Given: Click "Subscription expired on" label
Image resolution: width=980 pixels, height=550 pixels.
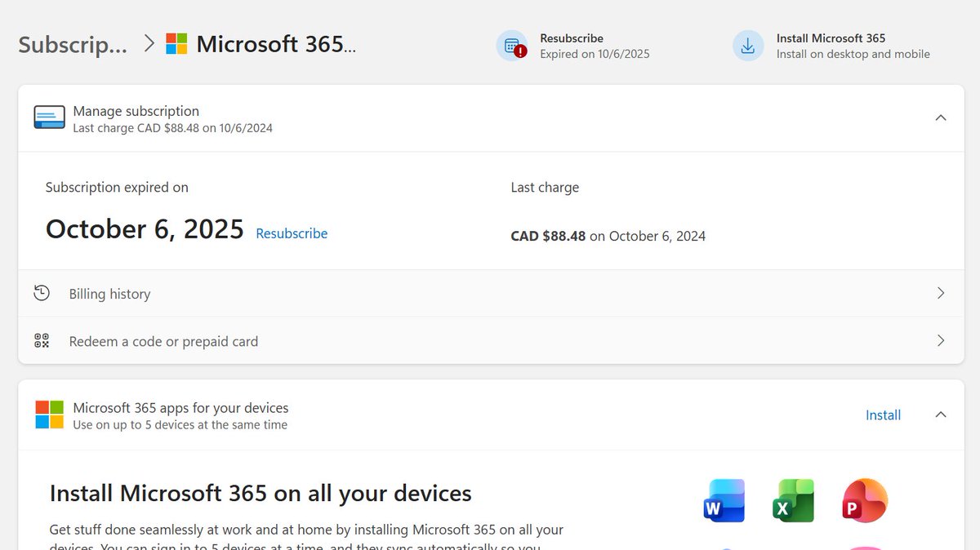Looking at the screenshot, I should click(117, 187).
